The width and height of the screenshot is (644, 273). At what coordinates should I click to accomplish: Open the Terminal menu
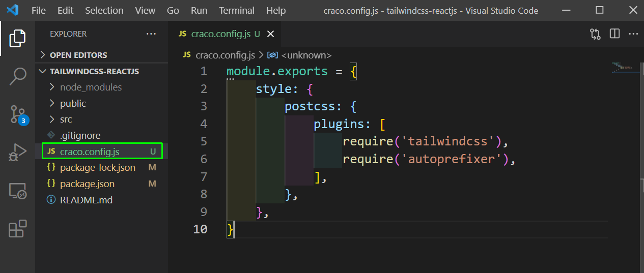[x=237, y=10]
